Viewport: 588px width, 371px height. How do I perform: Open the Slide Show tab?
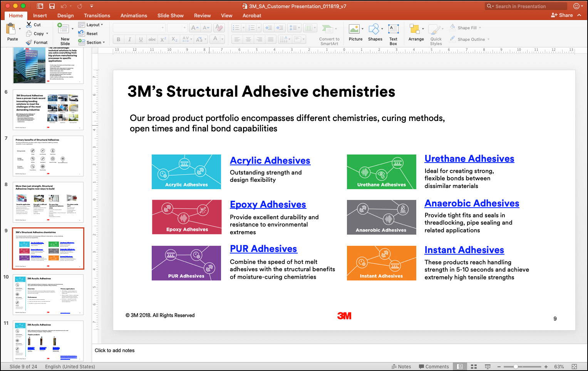point(171,15)
